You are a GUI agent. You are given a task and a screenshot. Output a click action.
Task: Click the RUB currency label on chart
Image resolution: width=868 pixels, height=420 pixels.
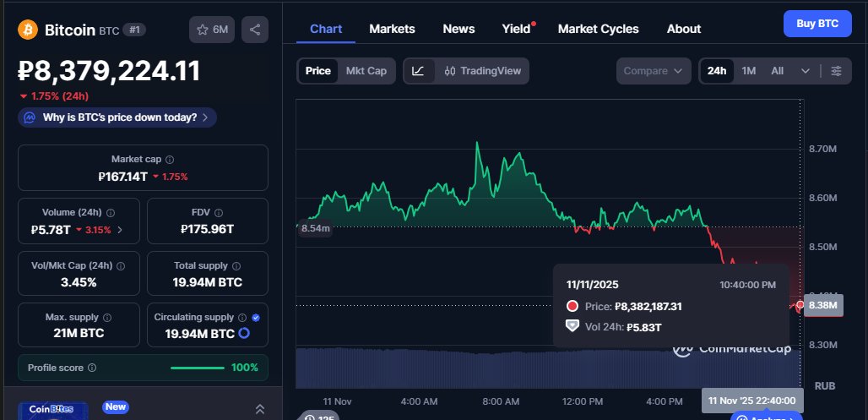tap(825, 385)
